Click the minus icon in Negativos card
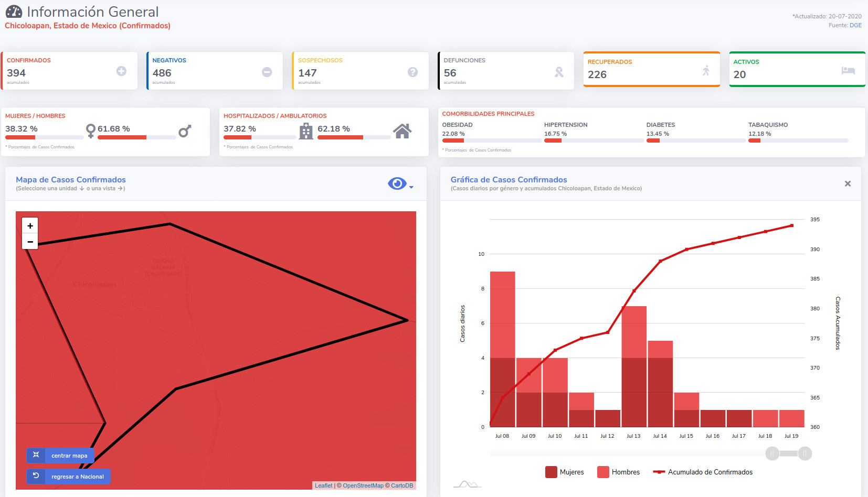The image size is (868, 497). click(x=267, y=72)
